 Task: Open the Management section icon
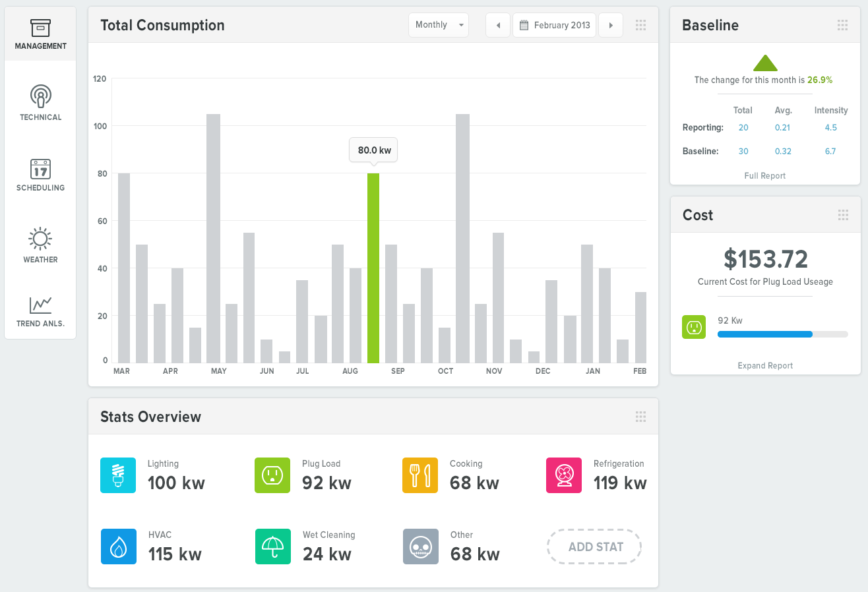coord(40,28)
